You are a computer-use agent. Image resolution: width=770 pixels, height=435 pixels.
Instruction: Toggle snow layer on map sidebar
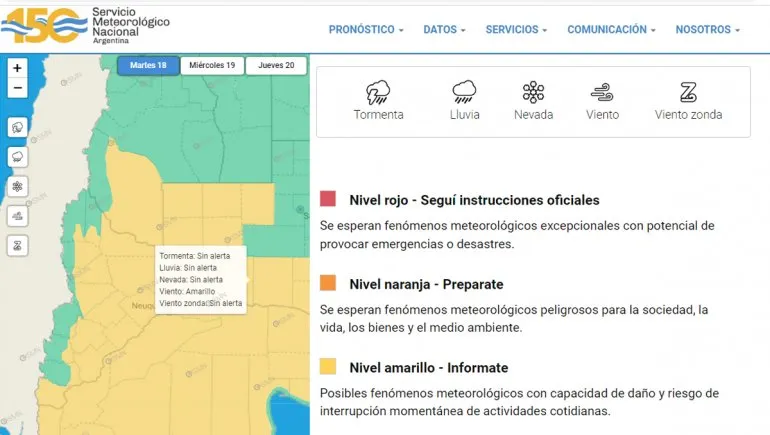[17, 186]
